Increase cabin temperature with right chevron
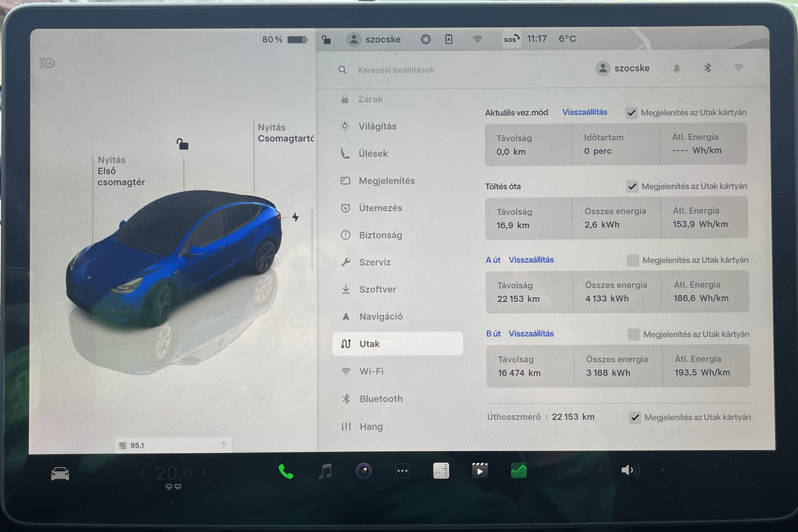Image resolution: width=798 pixels, height=532 pixels. tap(205, 472)
